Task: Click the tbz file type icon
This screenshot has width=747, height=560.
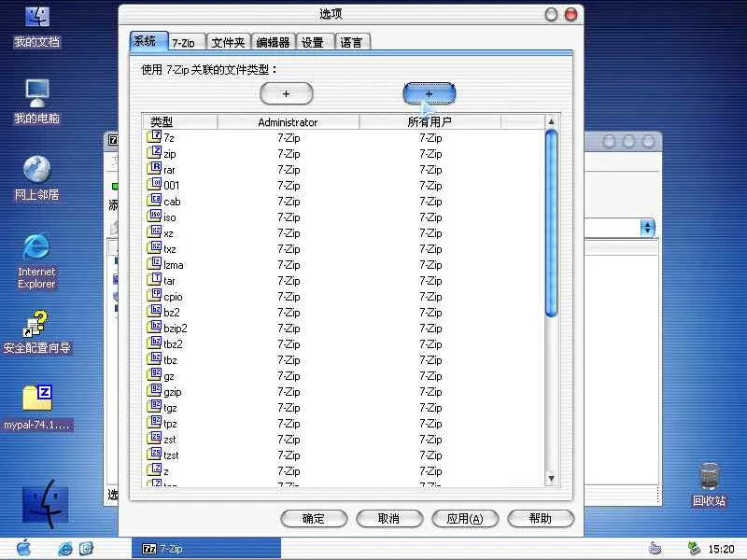Action: [154, 359]
